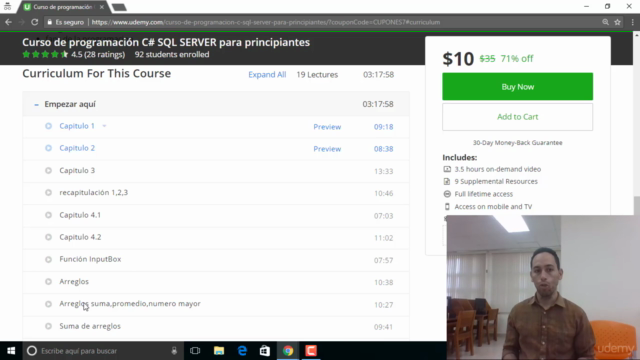Click Full lifetime access text

click(484, 194)
